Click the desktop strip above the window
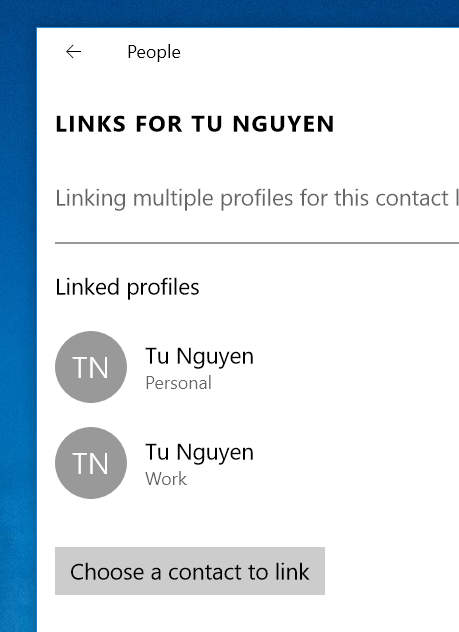459x632 pixels. pyautogui.click(x=230, y=13)
